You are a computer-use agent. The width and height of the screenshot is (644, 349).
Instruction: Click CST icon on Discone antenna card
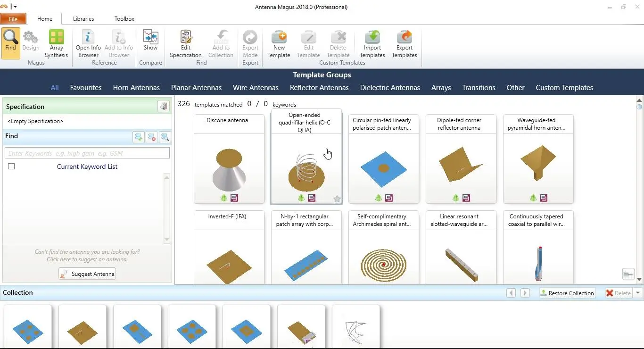(234, 198)
